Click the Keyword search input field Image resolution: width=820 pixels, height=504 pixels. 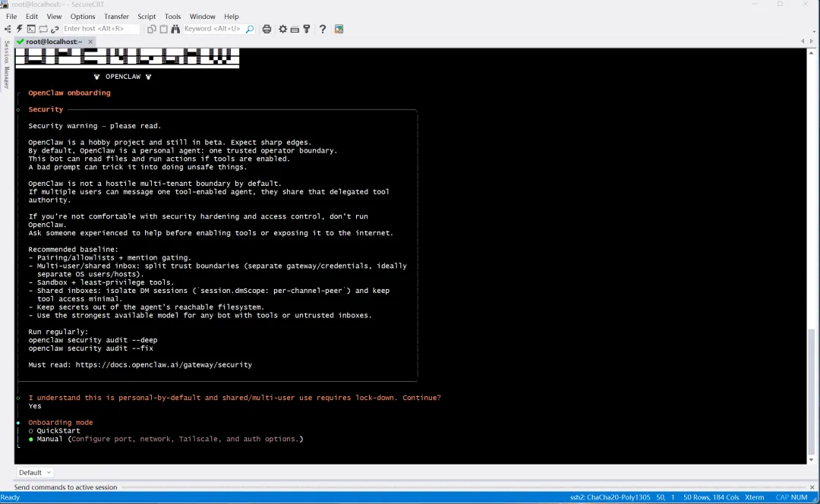coord(213,29)
